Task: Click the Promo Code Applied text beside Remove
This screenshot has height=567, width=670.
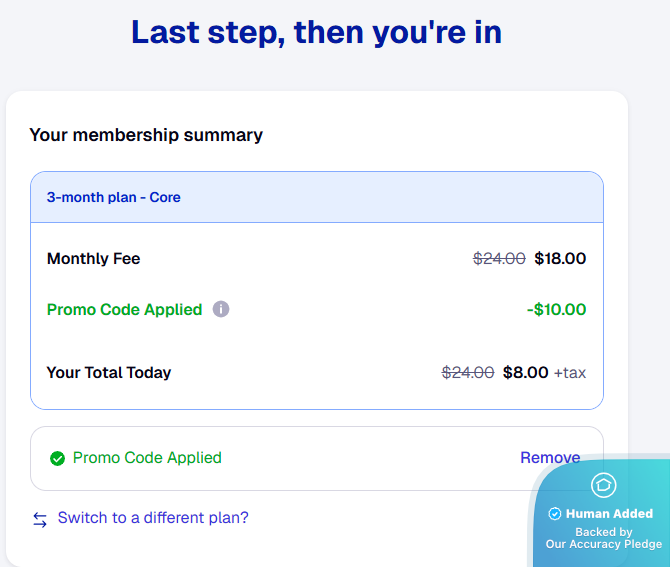Action: pos(147,458)
